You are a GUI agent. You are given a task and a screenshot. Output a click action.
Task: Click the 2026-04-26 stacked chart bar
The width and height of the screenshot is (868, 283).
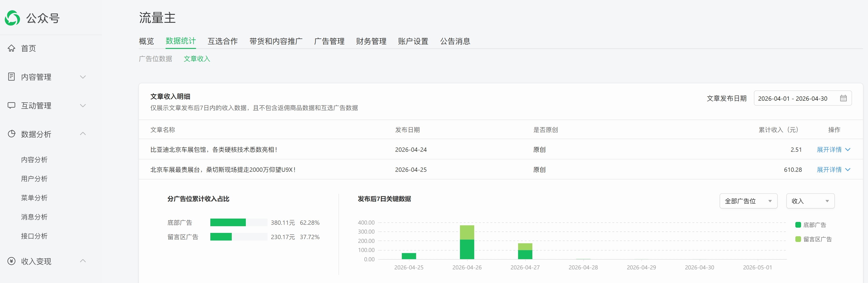[x=467, y=242]
